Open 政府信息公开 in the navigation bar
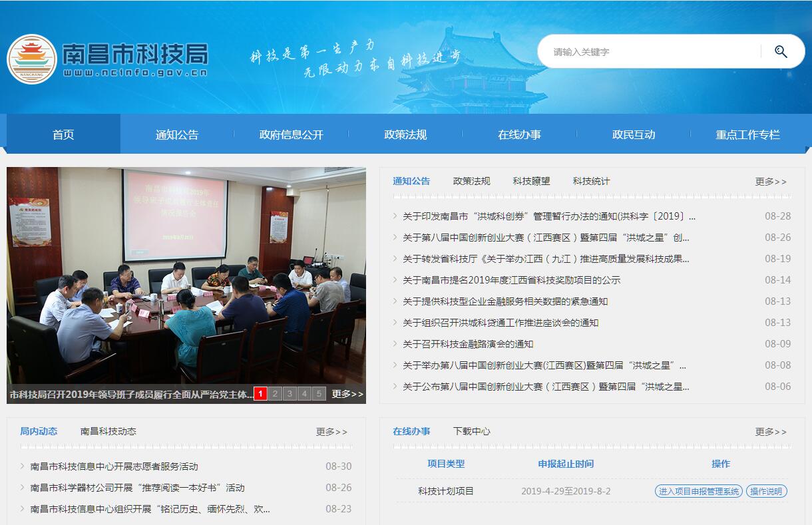 click(x=292, y=134)
